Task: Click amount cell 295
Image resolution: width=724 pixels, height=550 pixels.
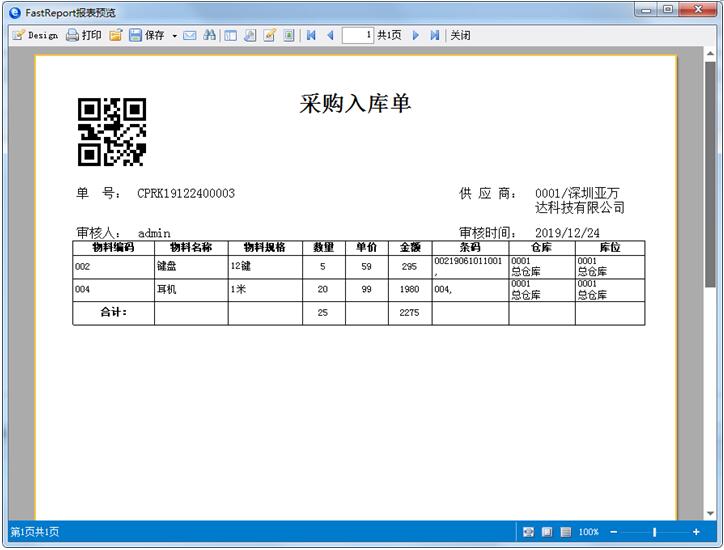Action: (x=410, y=266)
